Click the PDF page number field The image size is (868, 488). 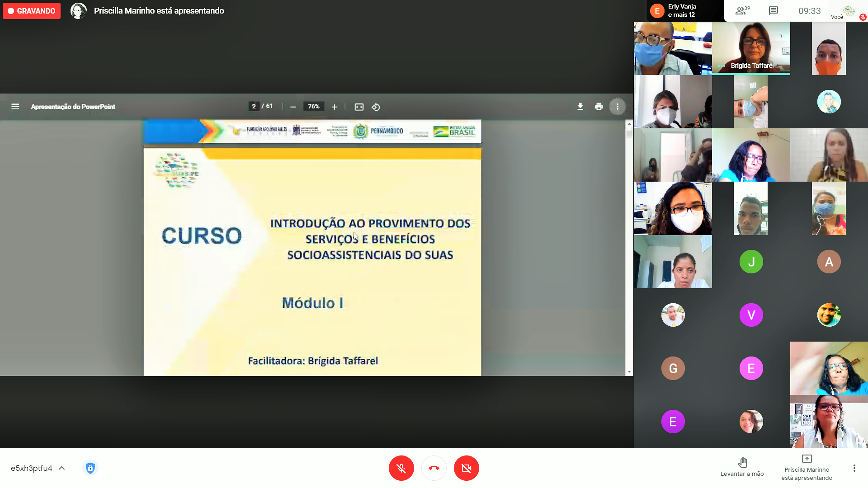pyautogui.click(x=254, y=106)
